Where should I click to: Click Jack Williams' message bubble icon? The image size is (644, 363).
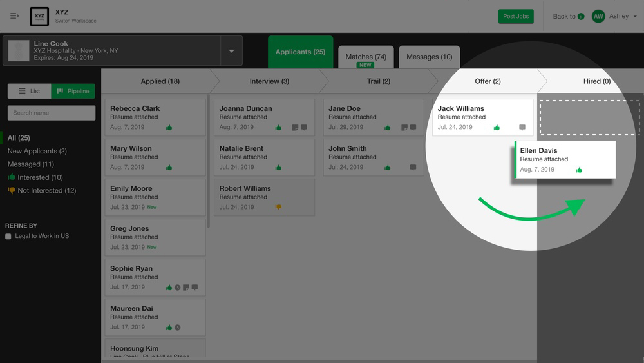click(522, 128)
